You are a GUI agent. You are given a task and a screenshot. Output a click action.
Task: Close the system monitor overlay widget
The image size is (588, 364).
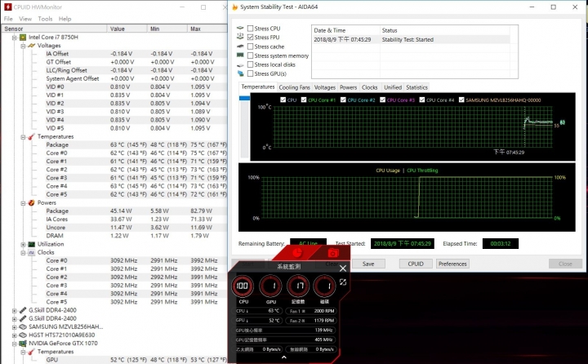(343, 267)
